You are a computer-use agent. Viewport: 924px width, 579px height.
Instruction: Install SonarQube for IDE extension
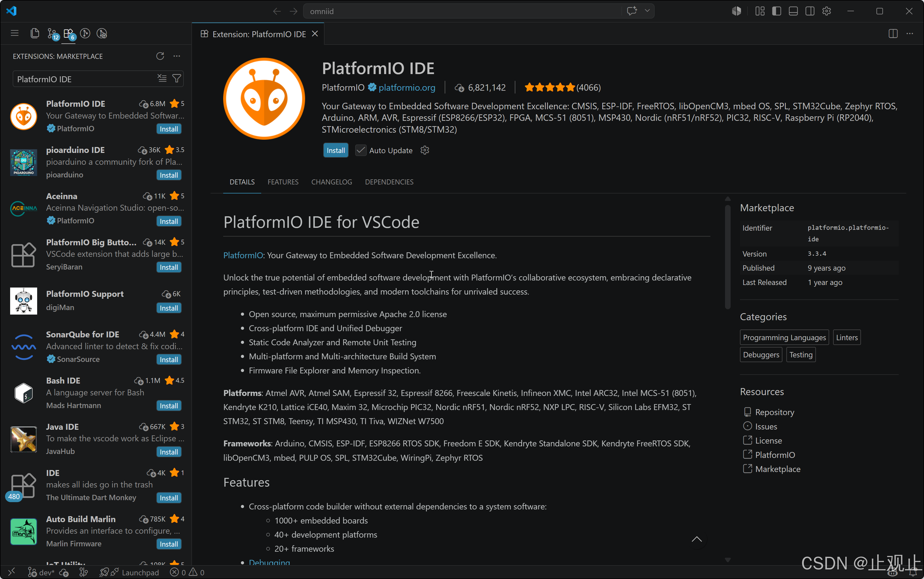169,360
